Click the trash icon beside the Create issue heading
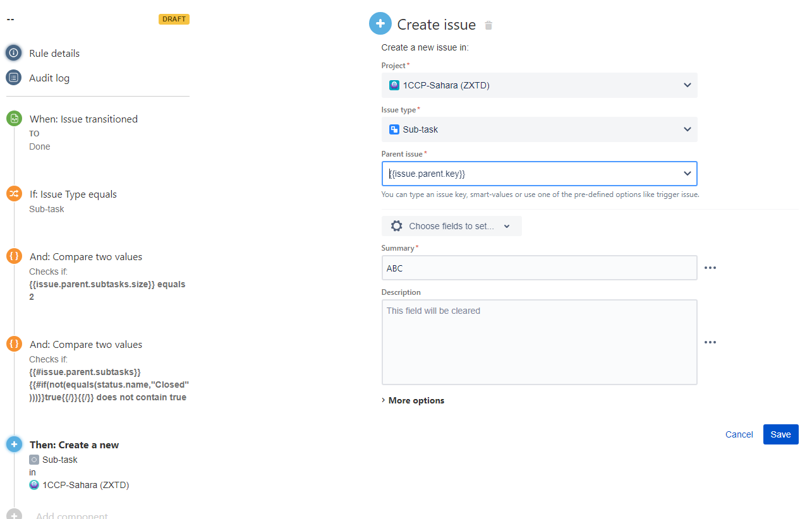This screenshot has width=812, height=519. tap(488, 24)
